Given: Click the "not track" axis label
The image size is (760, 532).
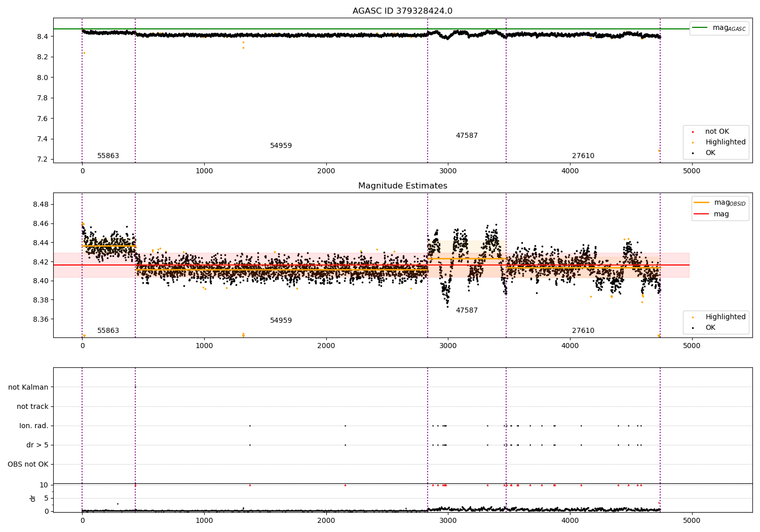Looking at the screenshot, I should pos(32,406).
